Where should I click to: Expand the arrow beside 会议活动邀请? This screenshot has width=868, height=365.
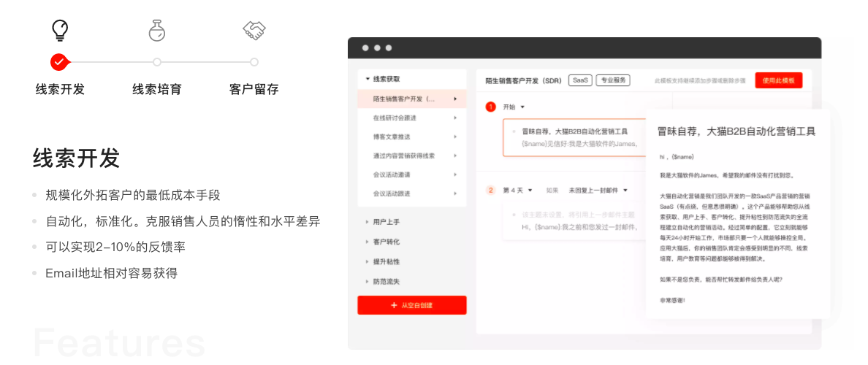[455, 174]
